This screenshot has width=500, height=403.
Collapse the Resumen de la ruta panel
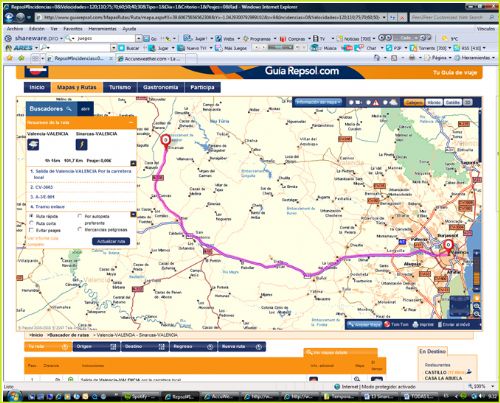pyautogui.click(x=131, y=123)
